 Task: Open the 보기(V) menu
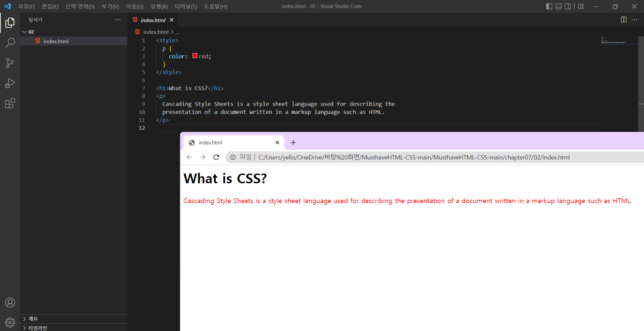click(x=110, y=6)
